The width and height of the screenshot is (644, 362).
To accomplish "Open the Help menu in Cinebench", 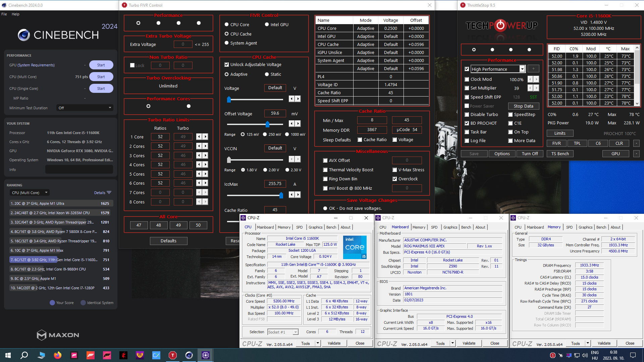I will [15, 14].
